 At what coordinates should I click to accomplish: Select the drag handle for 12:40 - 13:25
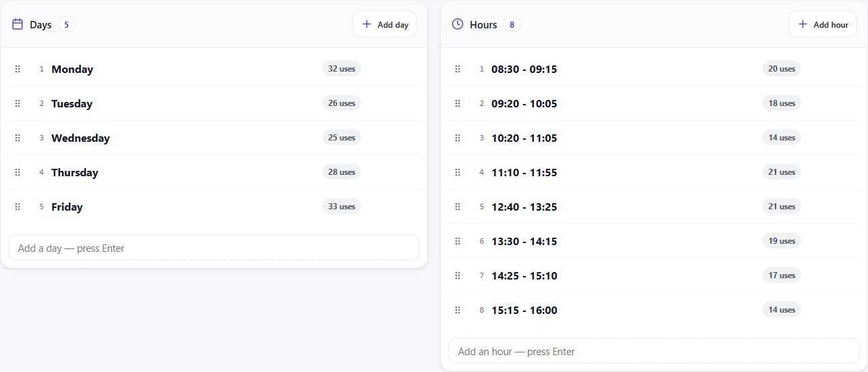tap(458, 207)
